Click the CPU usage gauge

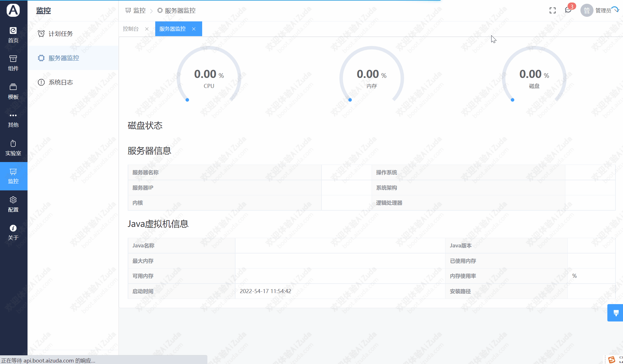click(x=209, y=77)
